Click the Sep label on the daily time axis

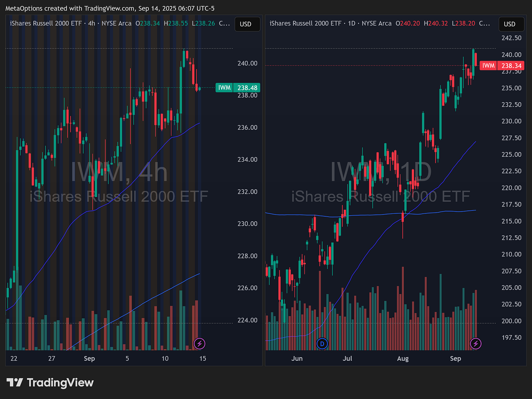coord(456,358)
